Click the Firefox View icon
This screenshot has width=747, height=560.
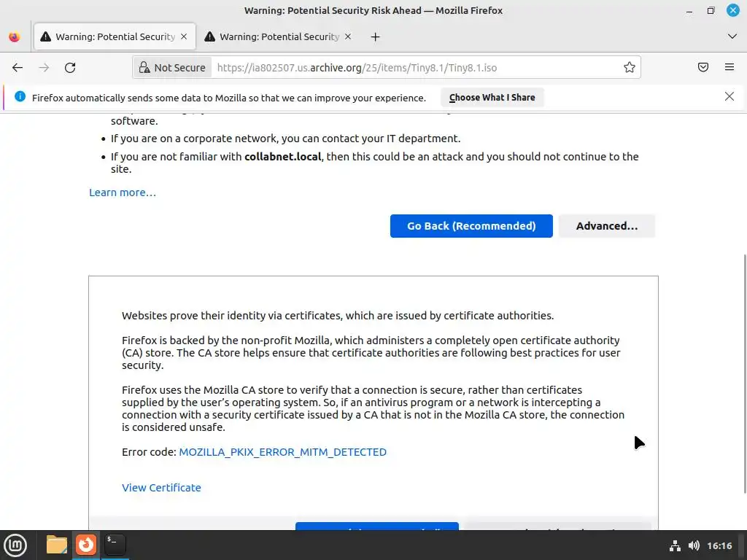pyautogui.click(x=15, y=36)
